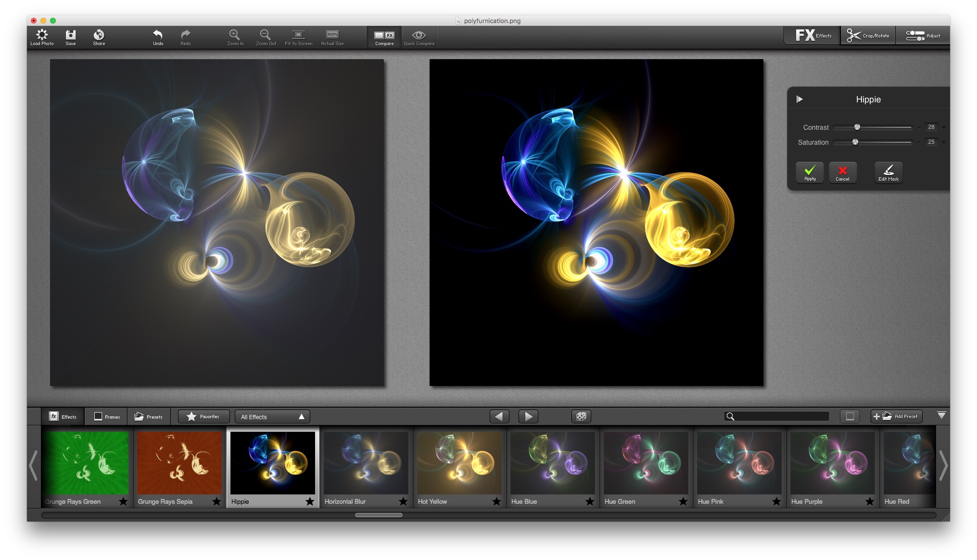The image size is (977, 560).
Task: Switch to the Crop/Rotate tab
Action: (868, 36)
